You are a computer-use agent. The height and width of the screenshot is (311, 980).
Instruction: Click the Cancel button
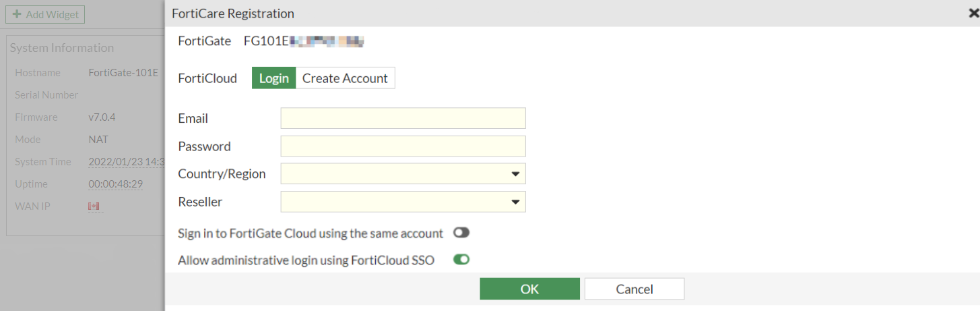point(634,289)
